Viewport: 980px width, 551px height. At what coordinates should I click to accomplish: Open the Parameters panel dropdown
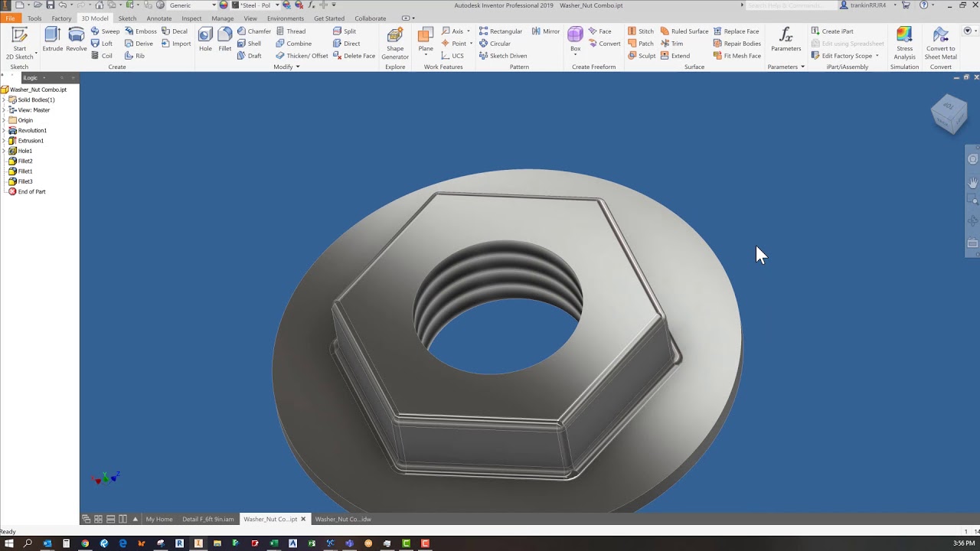tap(786, 67)
